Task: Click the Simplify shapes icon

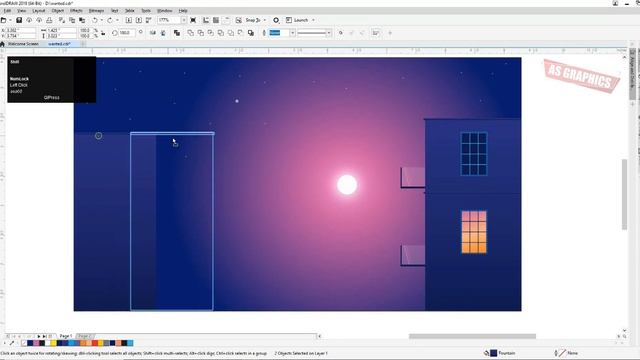Action: click(220, 33)
